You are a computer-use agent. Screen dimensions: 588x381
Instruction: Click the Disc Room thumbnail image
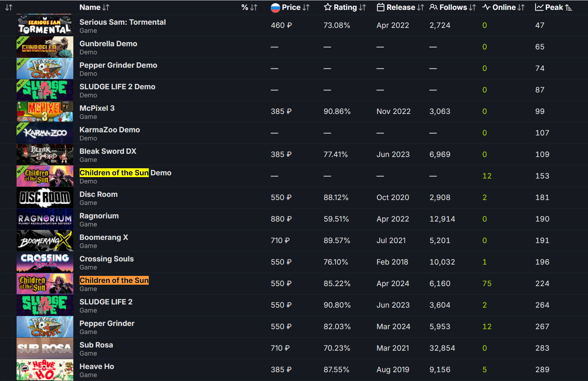45,198
